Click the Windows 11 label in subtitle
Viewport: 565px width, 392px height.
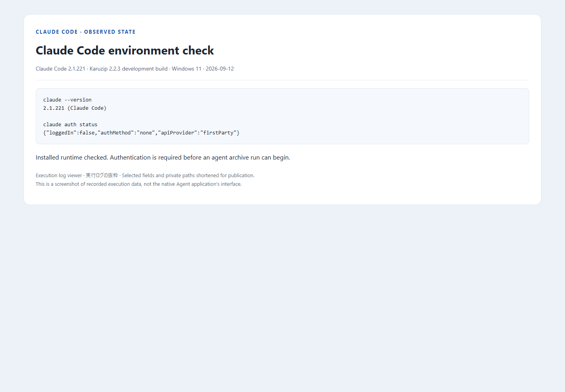coord(186,69)
